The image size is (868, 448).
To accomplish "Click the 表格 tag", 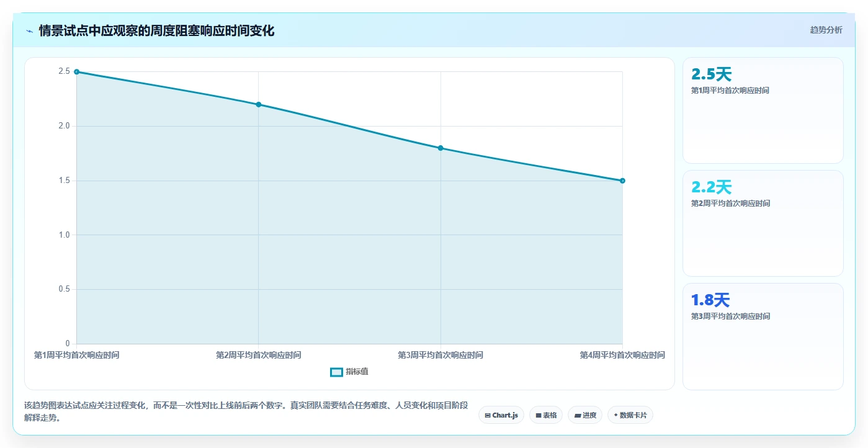I will (546, 415).
